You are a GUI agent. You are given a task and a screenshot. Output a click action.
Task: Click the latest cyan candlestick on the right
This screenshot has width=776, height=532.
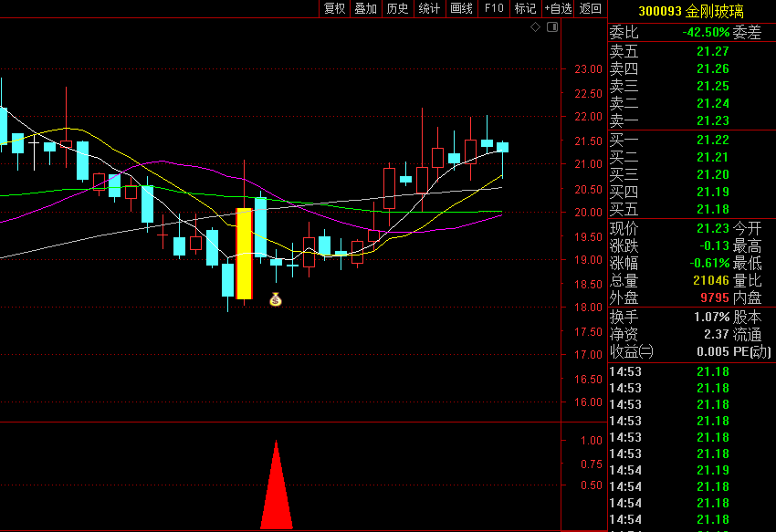pyautogui.click(x=502, y=147)
